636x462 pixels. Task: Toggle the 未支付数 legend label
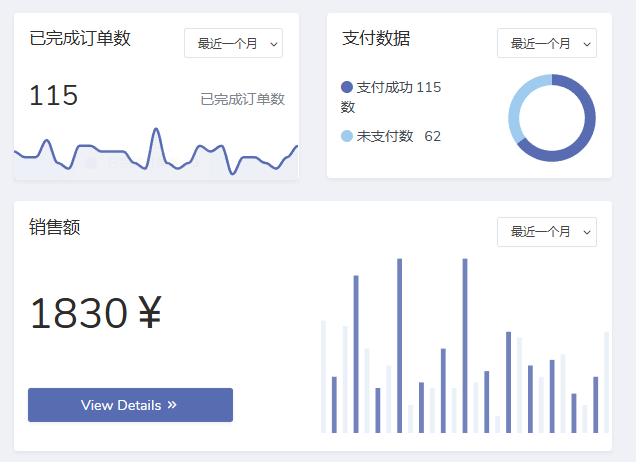pyautogui.click(x=385, y=136)
